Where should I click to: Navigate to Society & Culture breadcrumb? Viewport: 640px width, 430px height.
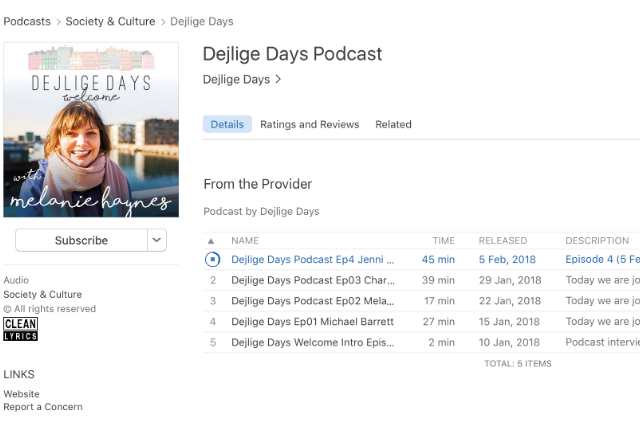113,21
